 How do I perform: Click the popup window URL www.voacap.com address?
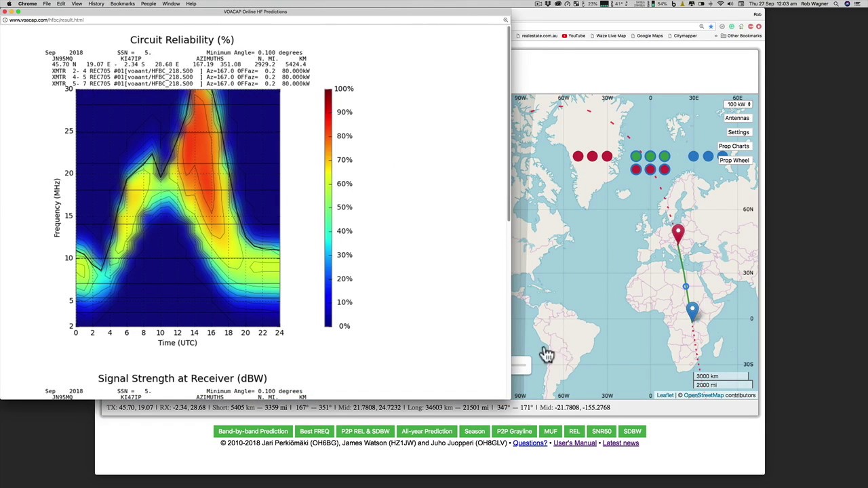(x=46, y=20)
